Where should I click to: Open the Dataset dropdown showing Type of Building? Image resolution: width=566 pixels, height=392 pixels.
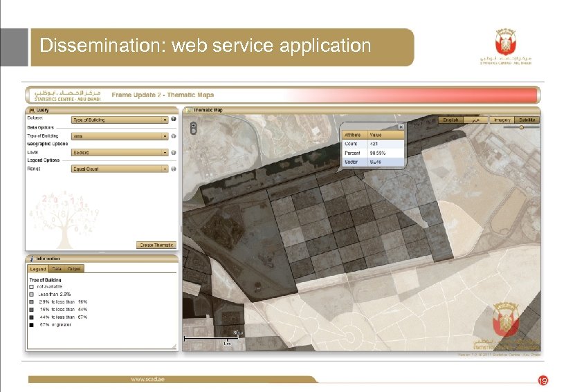120,120
